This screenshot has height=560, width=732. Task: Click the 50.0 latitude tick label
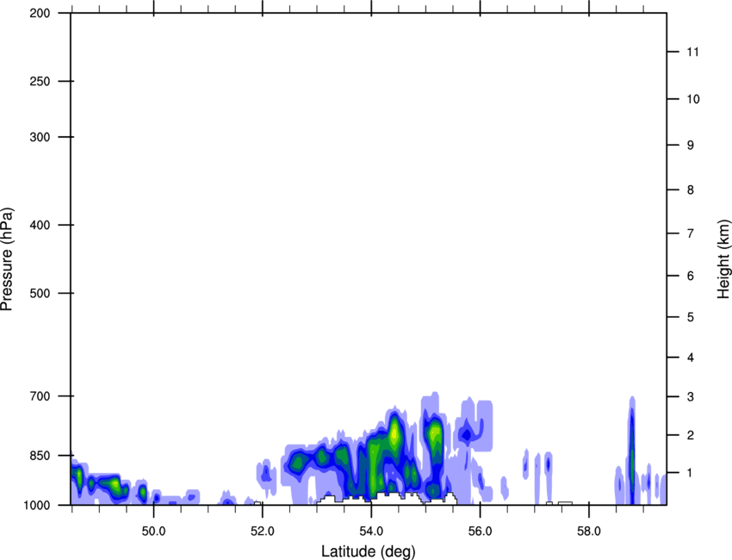(x=153, y=532)
